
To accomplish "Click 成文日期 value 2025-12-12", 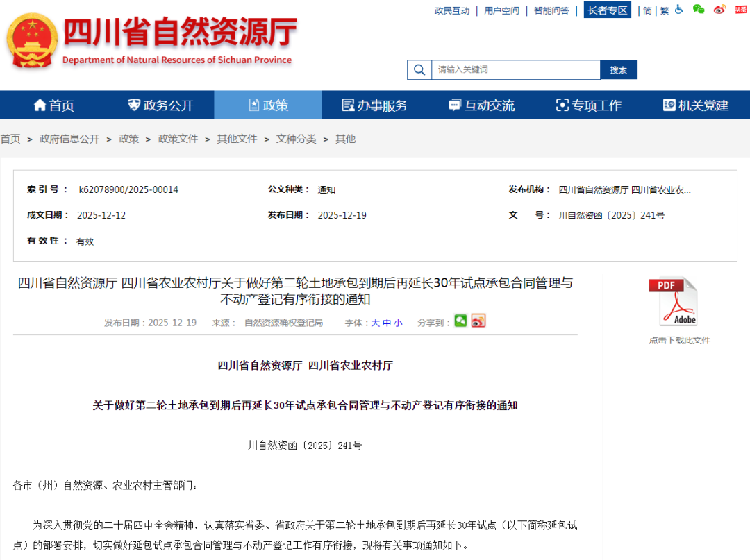I will [101, 216].
